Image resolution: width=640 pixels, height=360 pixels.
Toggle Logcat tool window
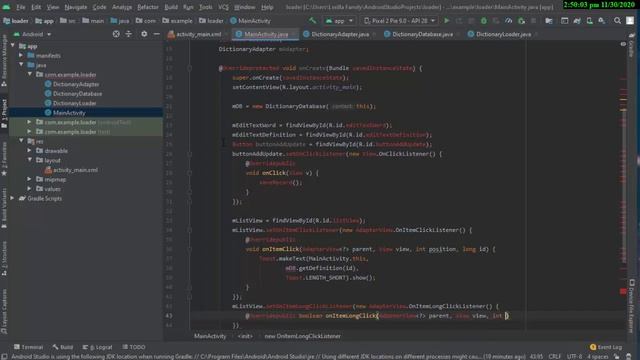click(98, 347)
